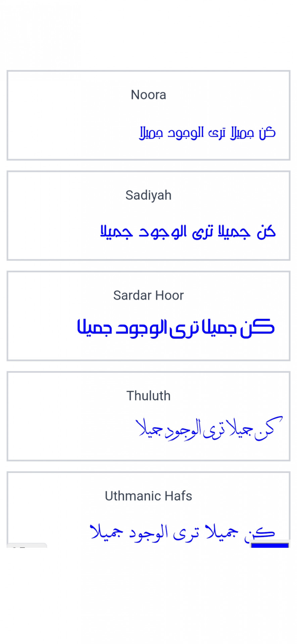This screenshot has width=297, height=644.
Task: Tap the Uthmanic Hafs sample text
Action: pos(183,532)
